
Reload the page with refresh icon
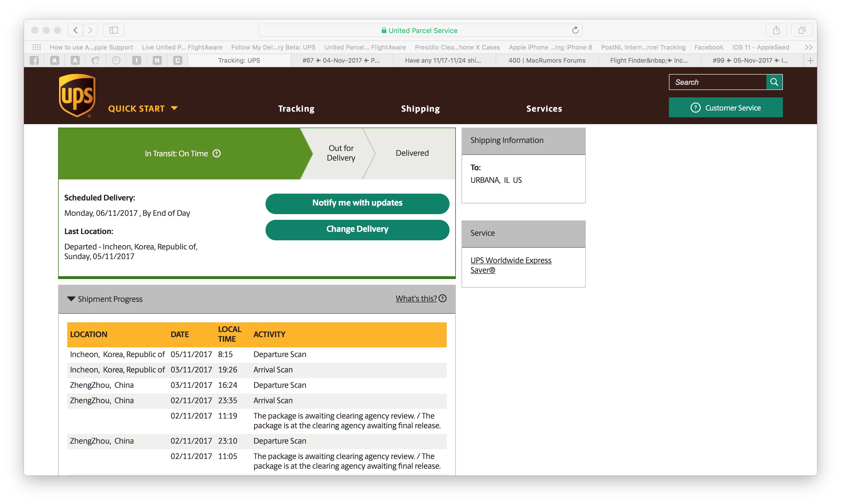pos(575,30)
